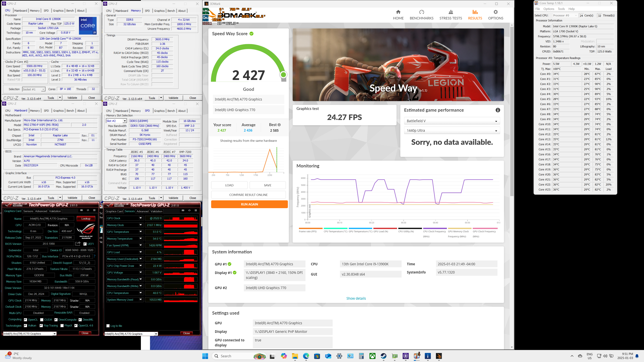The width and height of the screenshot is (644, 362).
Task: Open the Battlefield V game dropdown
Action: 452,121
